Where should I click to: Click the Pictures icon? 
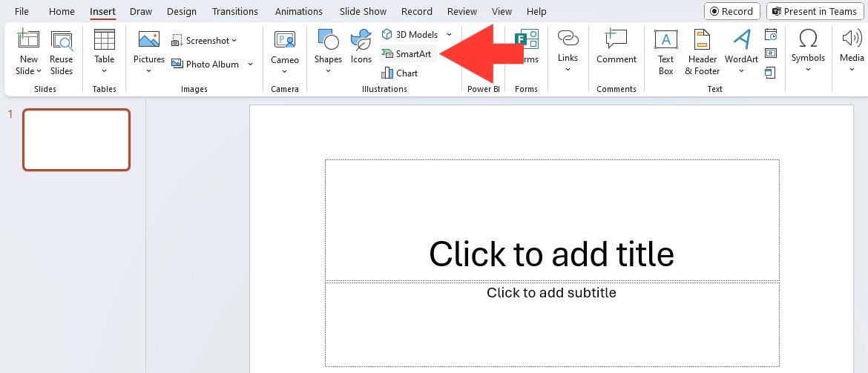point(149,40)
